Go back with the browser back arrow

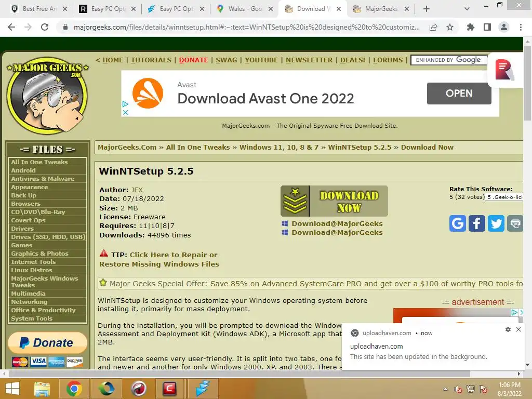click(x=11, y=27)
